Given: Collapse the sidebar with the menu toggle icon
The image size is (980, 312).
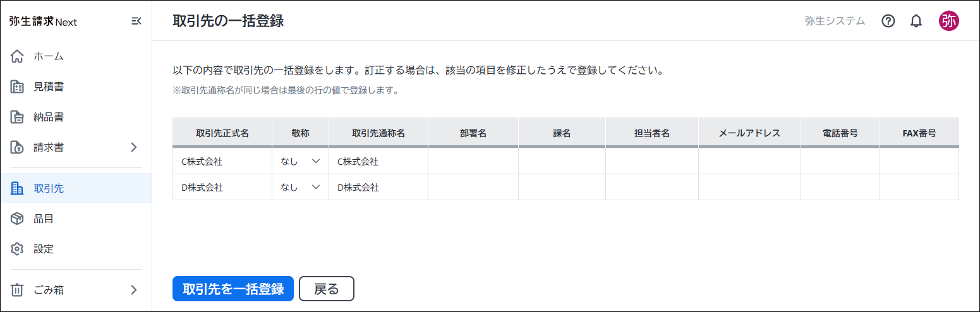Looking at the screenshot, I should point(136,21).
